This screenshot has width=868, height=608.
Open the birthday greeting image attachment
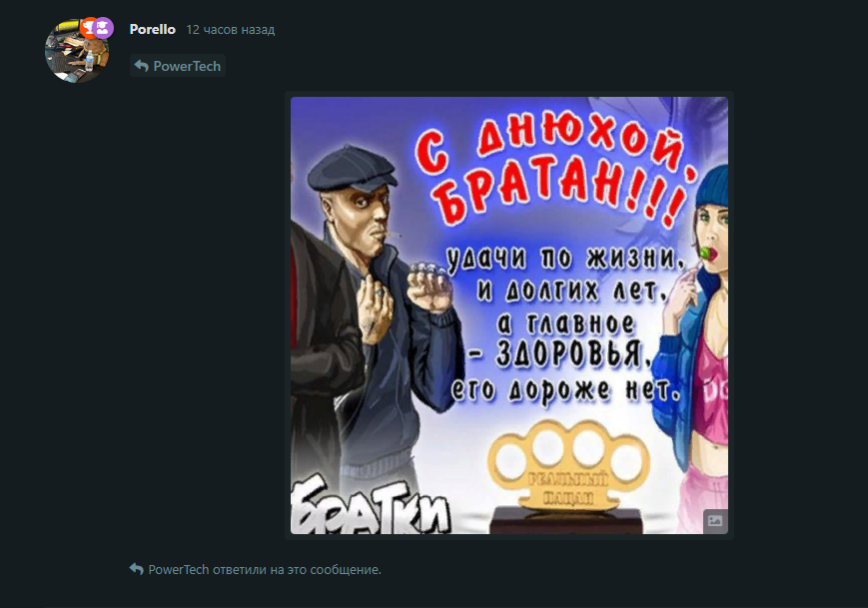click(509, 315)
